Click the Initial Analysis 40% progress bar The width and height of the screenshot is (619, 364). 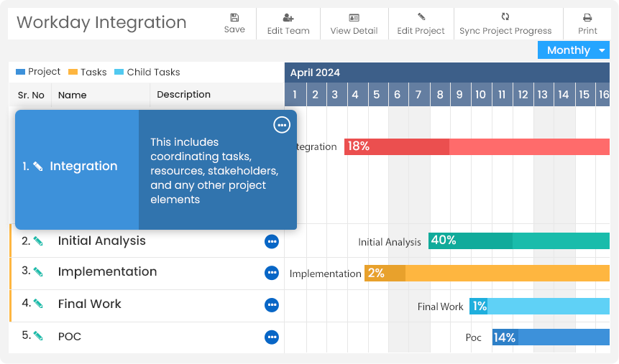(518, 241)
